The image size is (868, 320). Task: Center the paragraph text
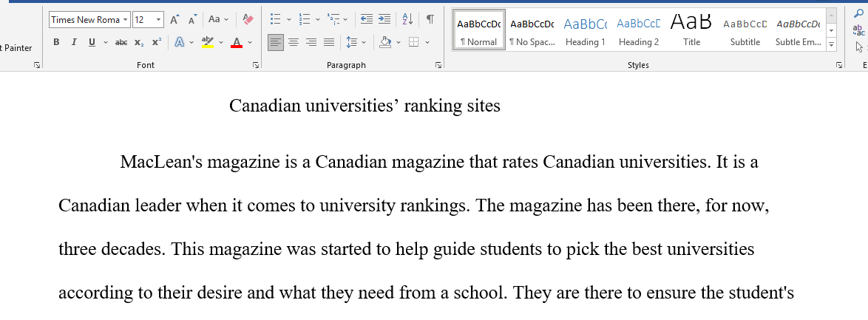tap(294, 42)
